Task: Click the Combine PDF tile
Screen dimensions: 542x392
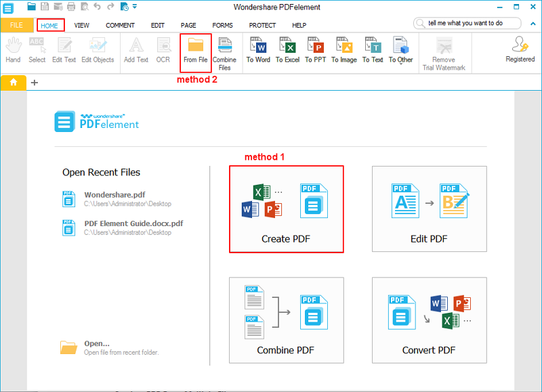Action: (x=287, y=320)
